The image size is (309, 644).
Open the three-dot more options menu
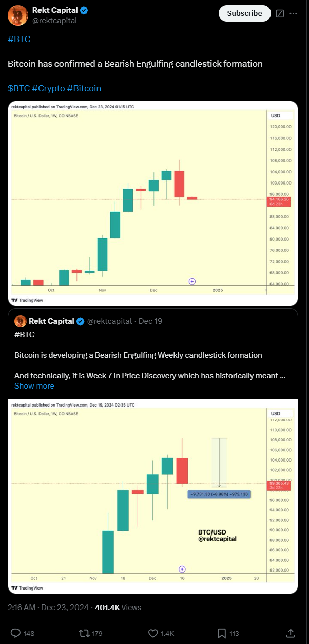click(293, 13)
